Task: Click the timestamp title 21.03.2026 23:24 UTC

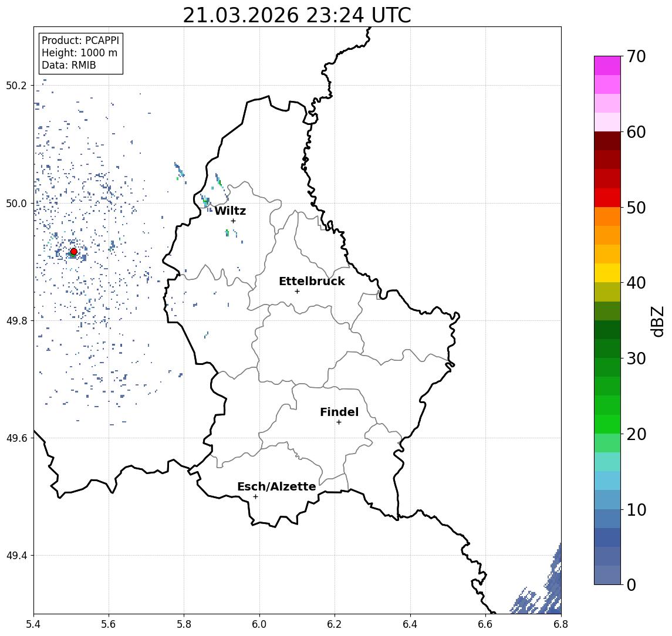Action: [x=297, y=15]
